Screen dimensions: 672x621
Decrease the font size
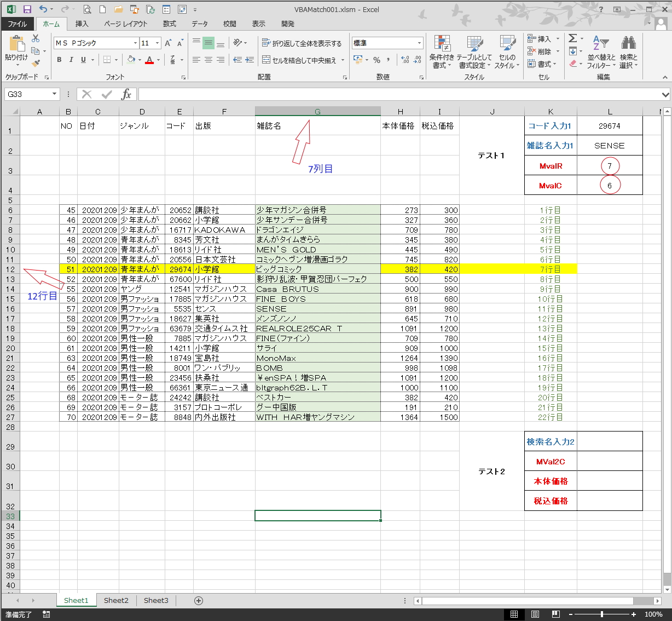[x=181, y=43]
